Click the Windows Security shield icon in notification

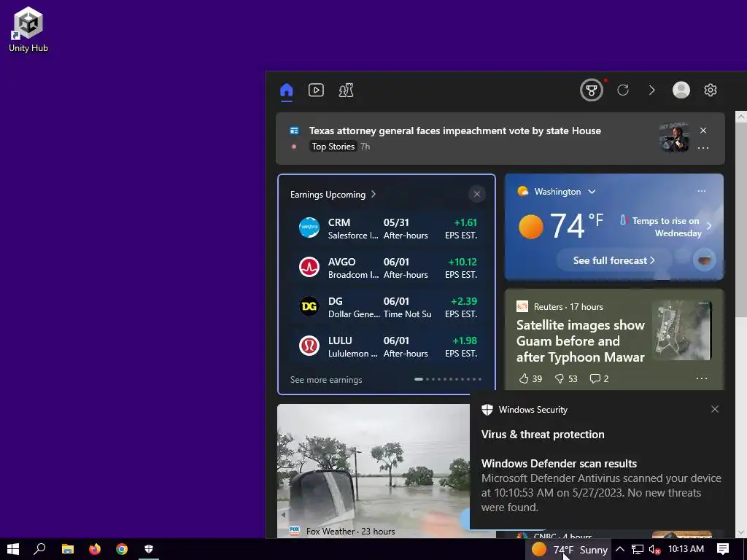tap(487, 410)
